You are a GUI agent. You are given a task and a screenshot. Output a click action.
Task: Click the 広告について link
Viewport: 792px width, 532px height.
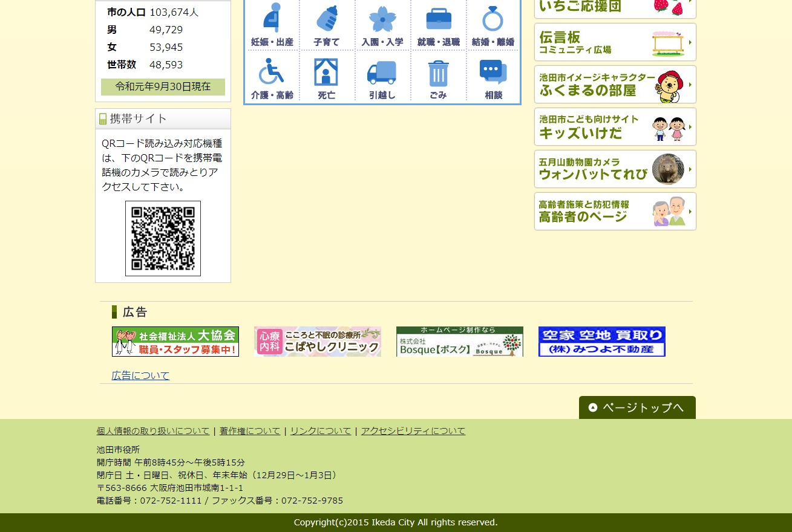tap(140, 375)
